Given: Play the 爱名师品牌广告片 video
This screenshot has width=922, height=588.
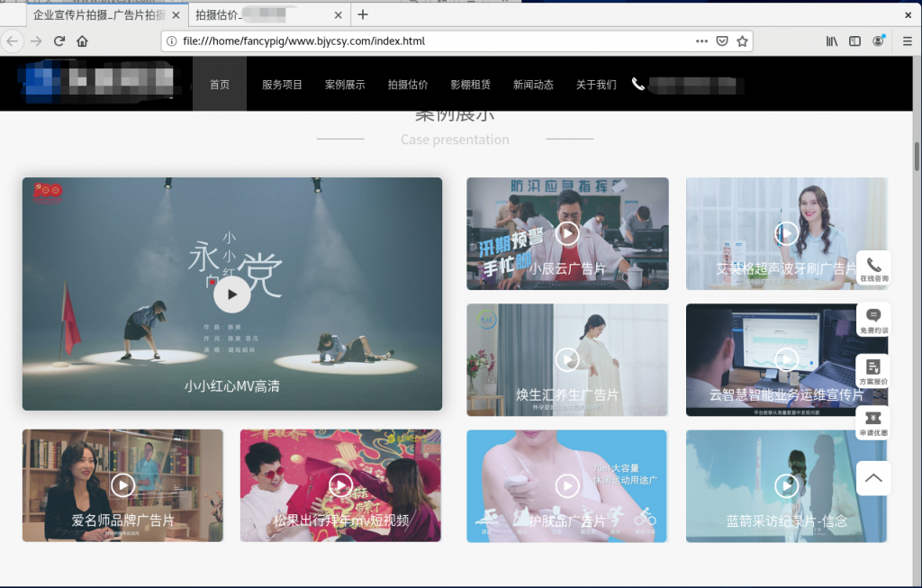Looking at the screenshot, I should coord(122,485).
